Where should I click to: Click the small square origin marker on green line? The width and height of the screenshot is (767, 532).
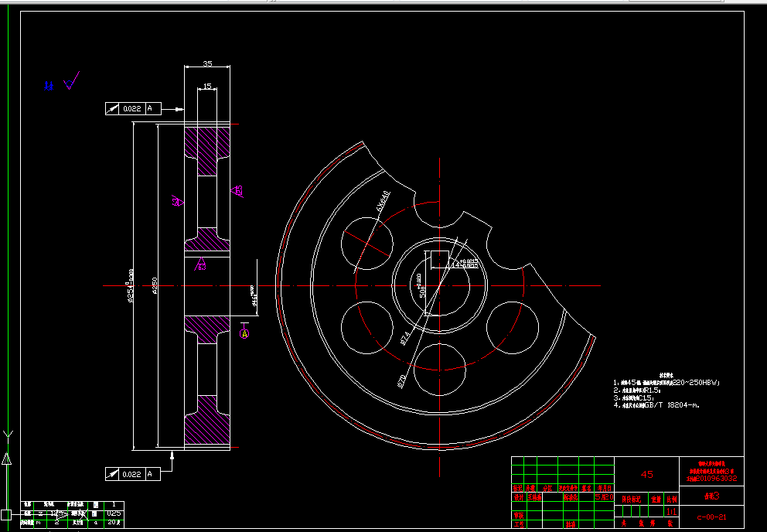click(6, 514)
